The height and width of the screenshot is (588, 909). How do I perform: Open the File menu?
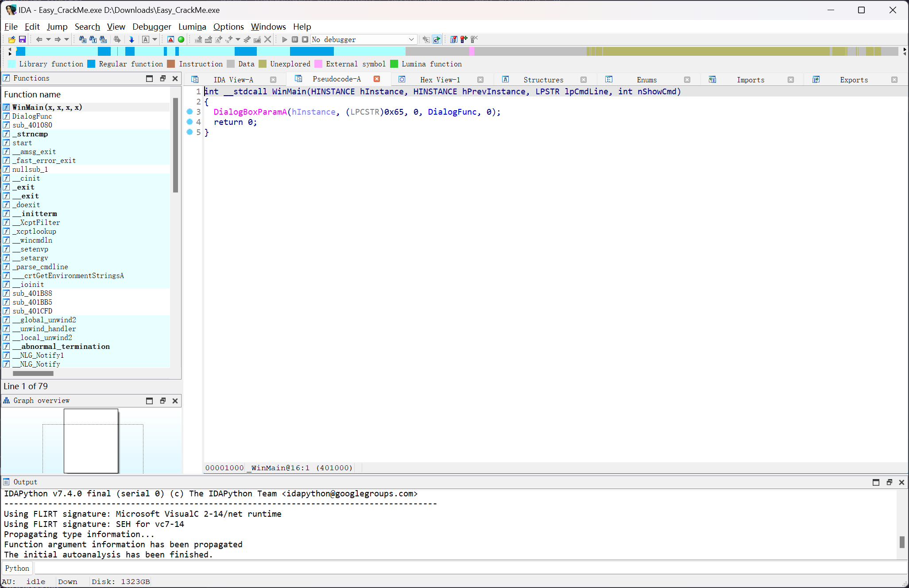(x=11, y=27)
